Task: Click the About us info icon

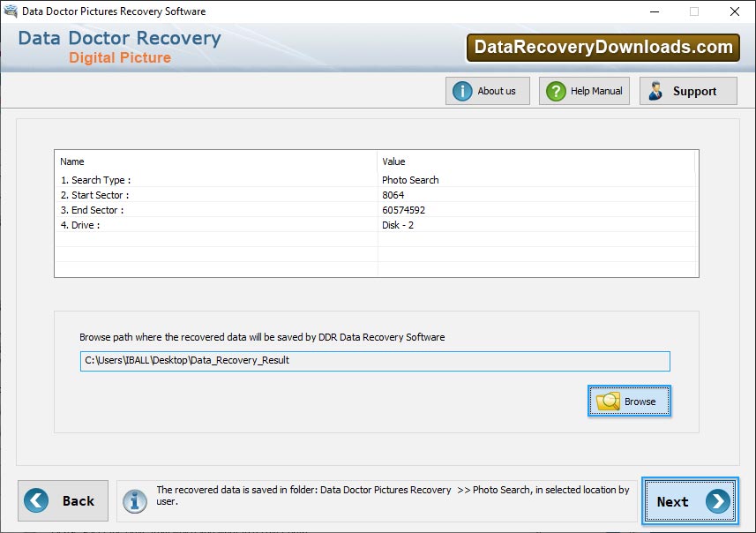Action: click(x=462, y=91)
